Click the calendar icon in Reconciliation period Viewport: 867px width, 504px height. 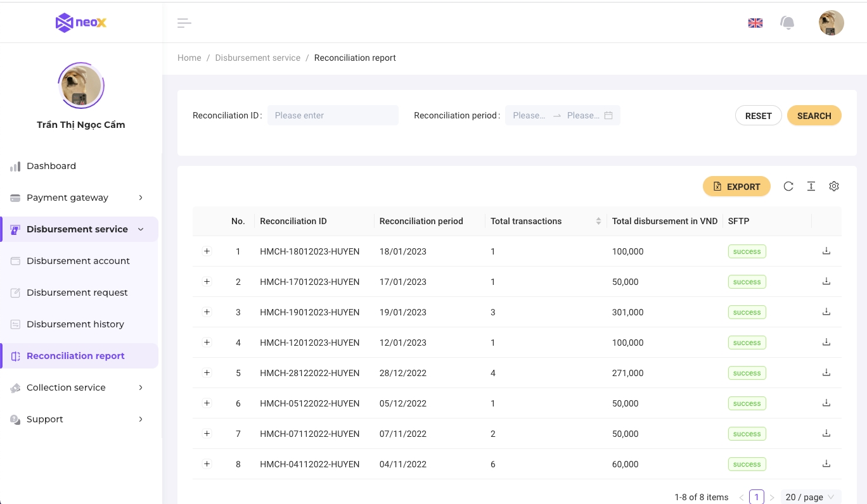coord(608,115)
